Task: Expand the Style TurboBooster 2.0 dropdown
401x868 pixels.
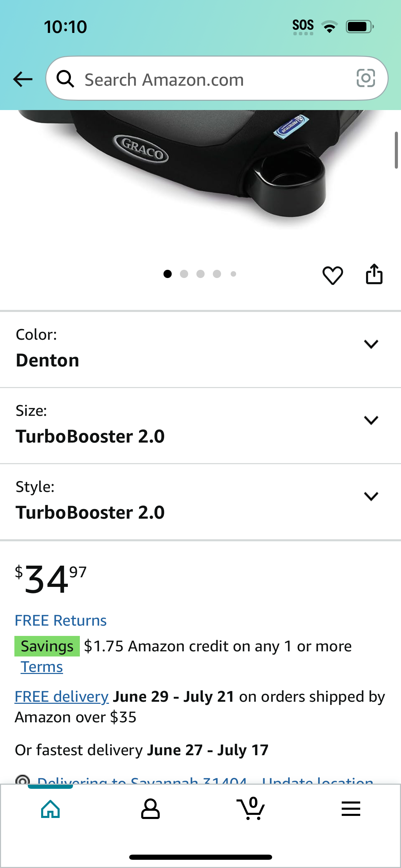Action: 200,502
